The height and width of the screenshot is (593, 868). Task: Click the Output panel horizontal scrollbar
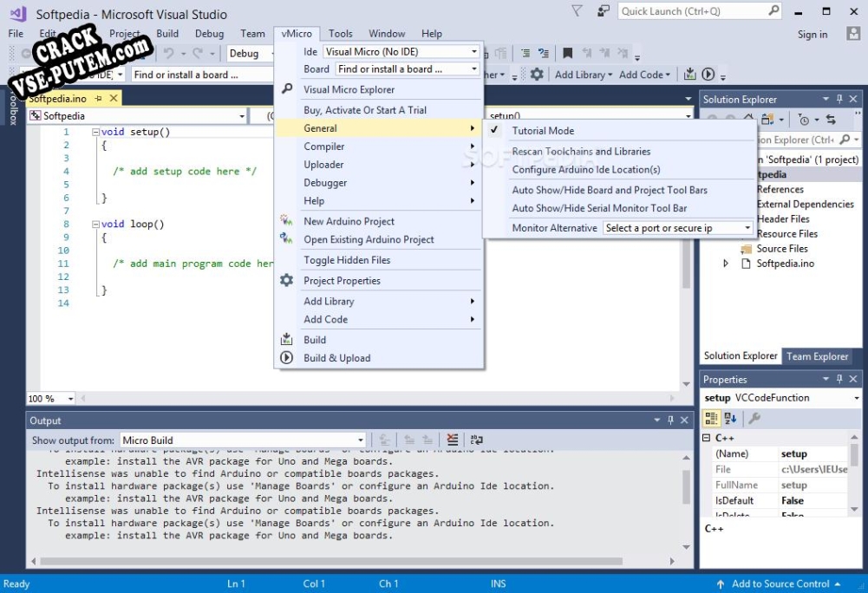(x=331, y=561)
